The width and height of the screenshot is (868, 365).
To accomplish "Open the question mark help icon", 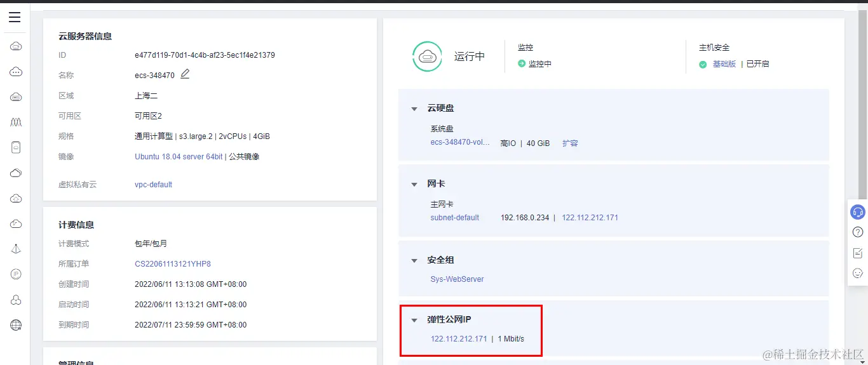I will 858,232.
